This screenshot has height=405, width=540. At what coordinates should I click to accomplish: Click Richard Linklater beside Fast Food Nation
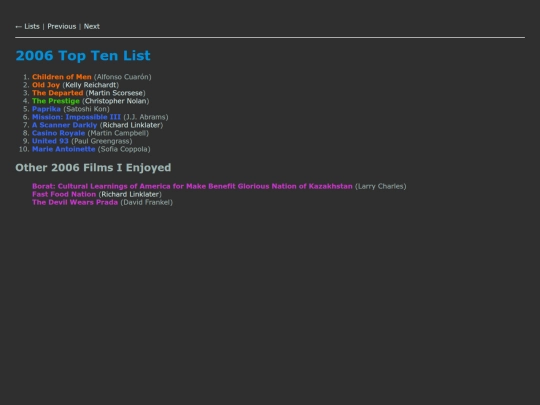coord(130,194)
